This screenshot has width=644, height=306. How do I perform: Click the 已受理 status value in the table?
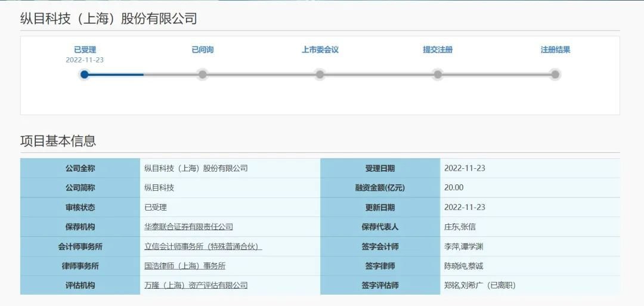(x=155, y=208)
